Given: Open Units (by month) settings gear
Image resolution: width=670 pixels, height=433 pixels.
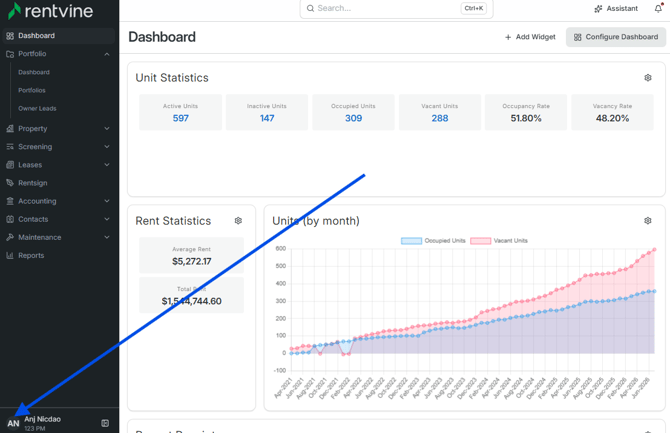Looking at the screenshot, I should click(648, 221).
